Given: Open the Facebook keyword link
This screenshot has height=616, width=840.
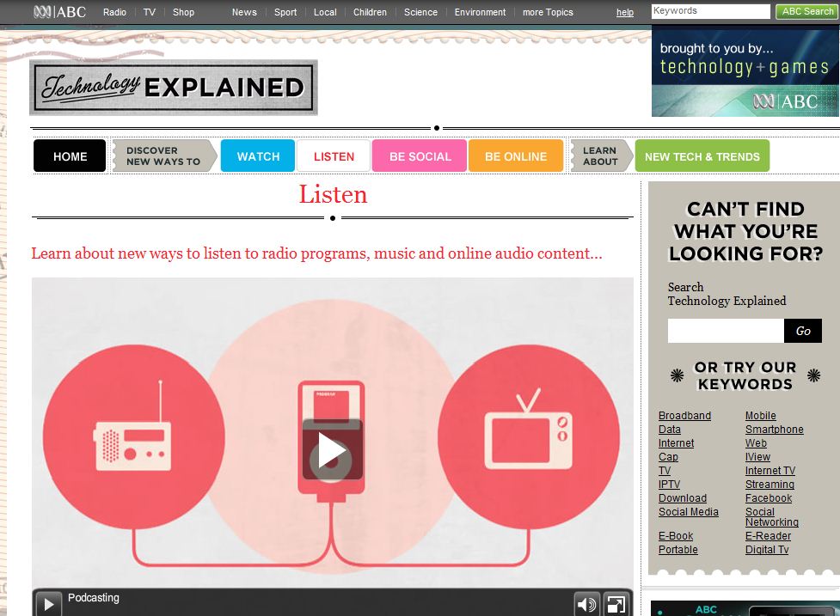Looking at the screenshot, I should (769, 498).
